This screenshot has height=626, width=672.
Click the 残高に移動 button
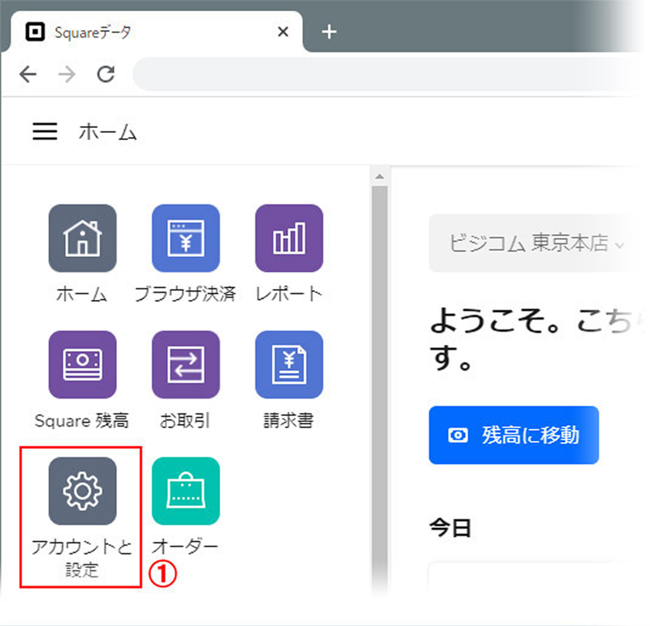(x=513, y=435)
